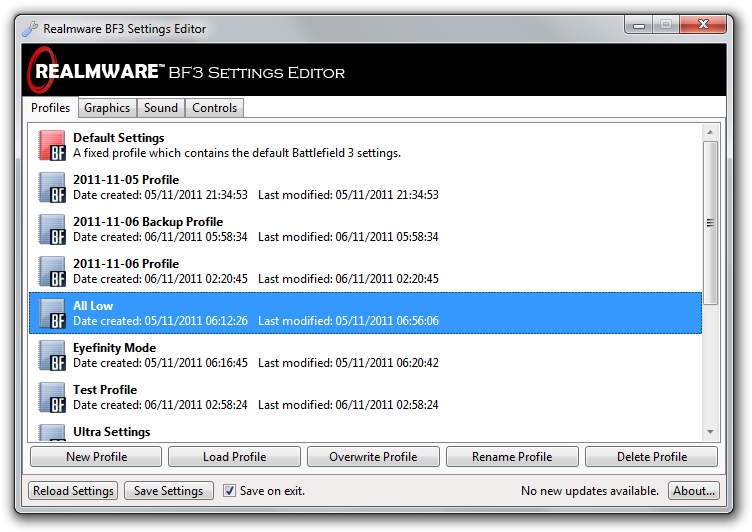Click the profile list scroll down arrow
The image size is (752, 532).
pyautogui.click(x=710, y=432)
